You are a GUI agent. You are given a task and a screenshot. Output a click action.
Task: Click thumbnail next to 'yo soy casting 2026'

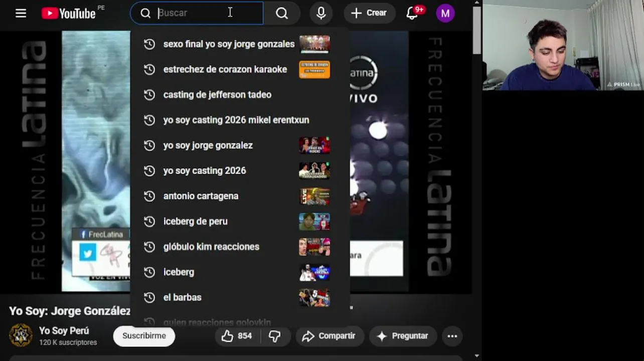314,170
